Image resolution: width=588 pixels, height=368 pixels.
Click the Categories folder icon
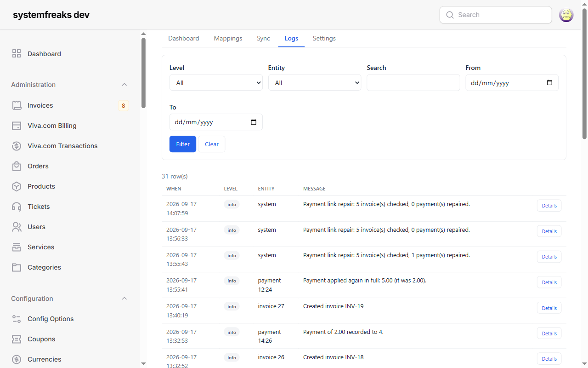[17, 267]
